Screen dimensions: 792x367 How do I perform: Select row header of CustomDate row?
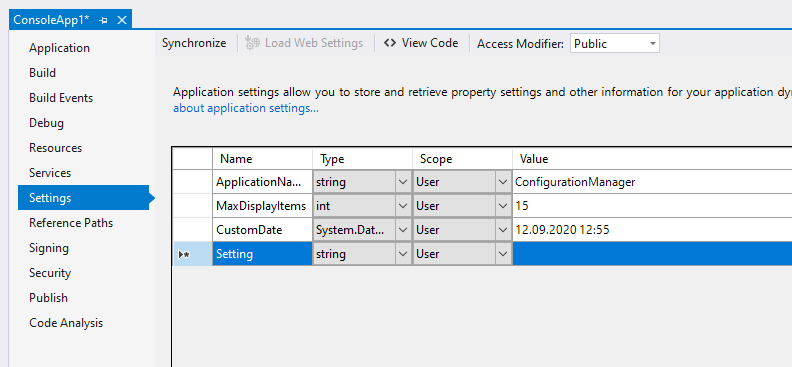tap(192, 230)
